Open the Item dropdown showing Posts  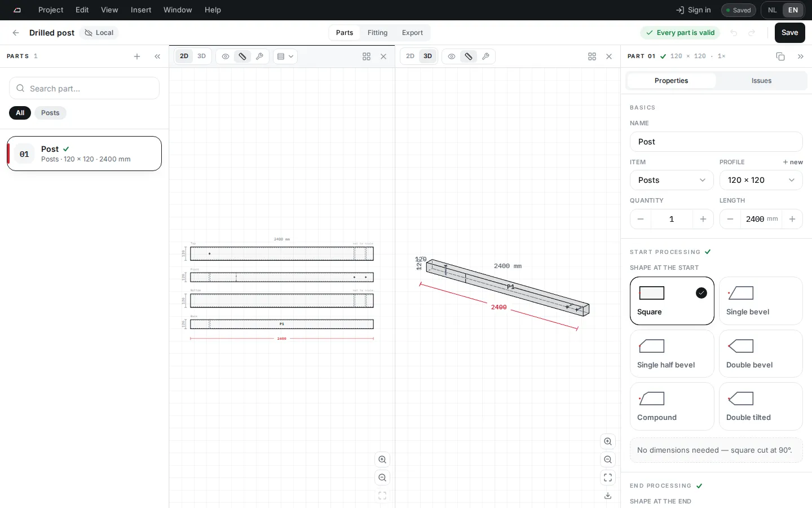[x=672, y=180]
